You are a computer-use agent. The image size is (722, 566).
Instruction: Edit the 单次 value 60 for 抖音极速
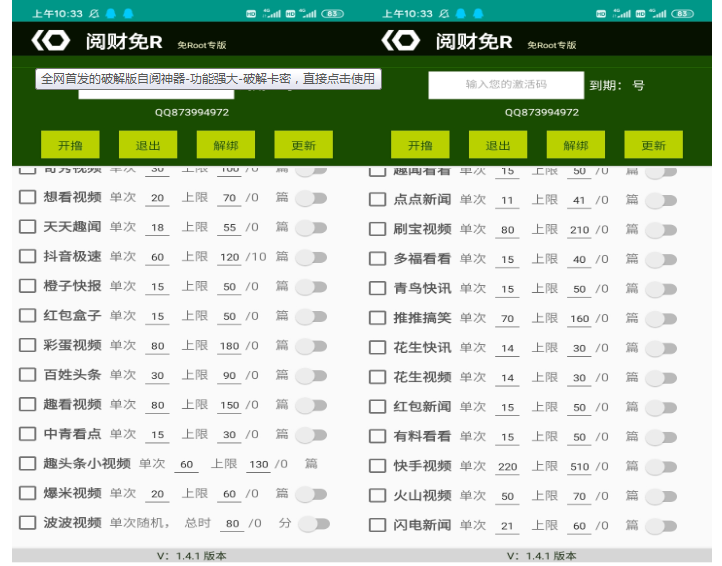pyautogui.click(x=157, y=257)
